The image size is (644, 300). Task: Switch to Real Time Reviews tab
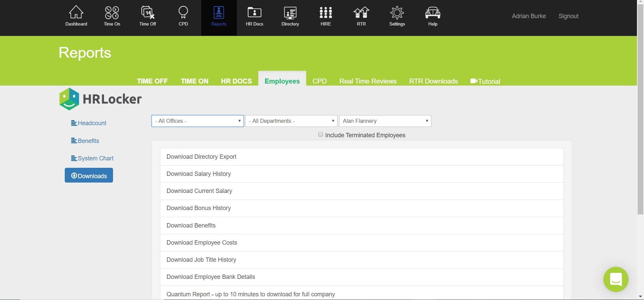(368, 81)
